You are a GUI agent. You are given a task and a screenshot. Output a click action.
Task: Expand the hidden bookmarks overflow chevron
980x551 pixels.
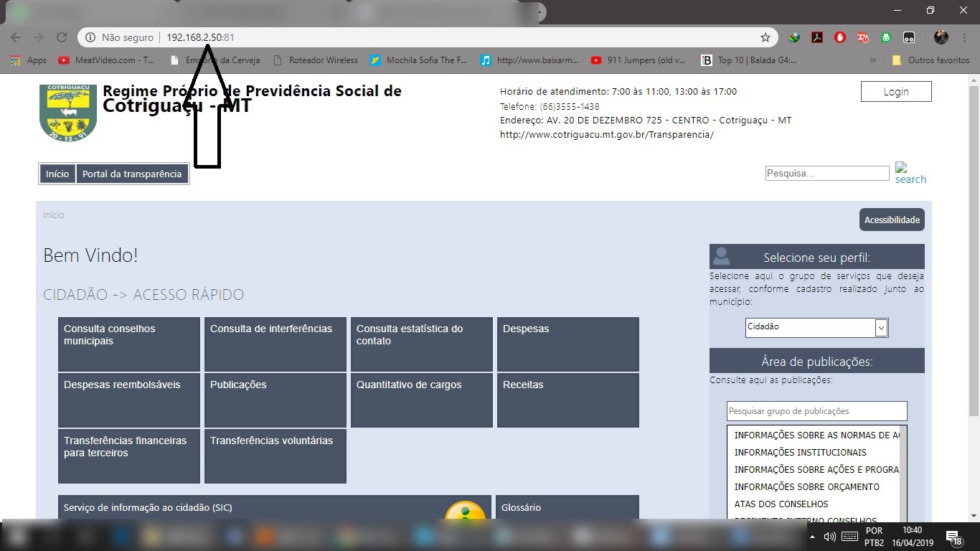[x=872, y=60]
